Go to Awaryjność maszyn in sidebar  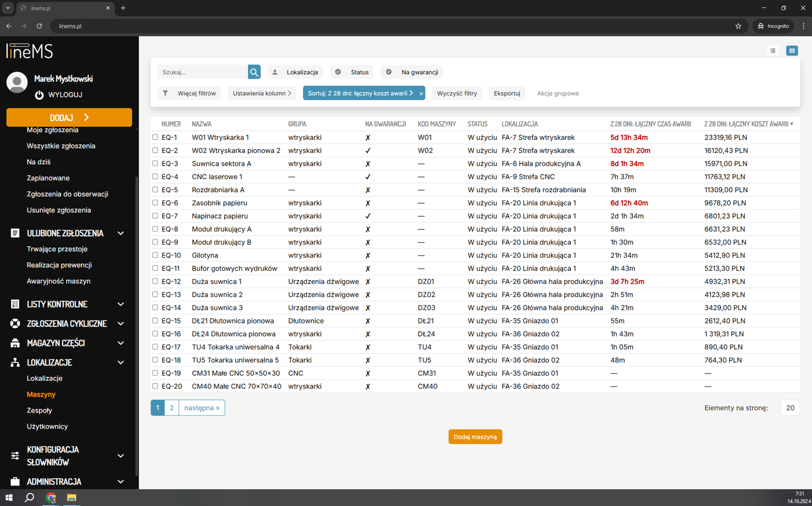(x=59, y=281)
